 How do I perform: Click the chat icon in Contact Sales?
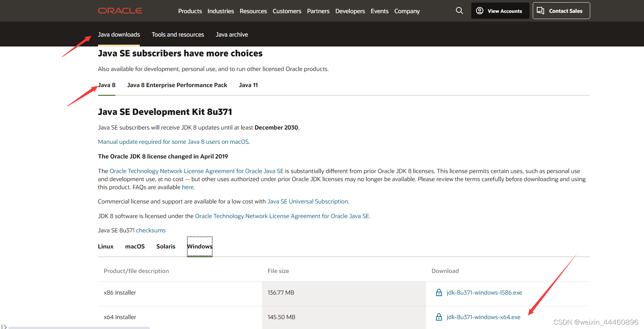click(x=540, y=11)
